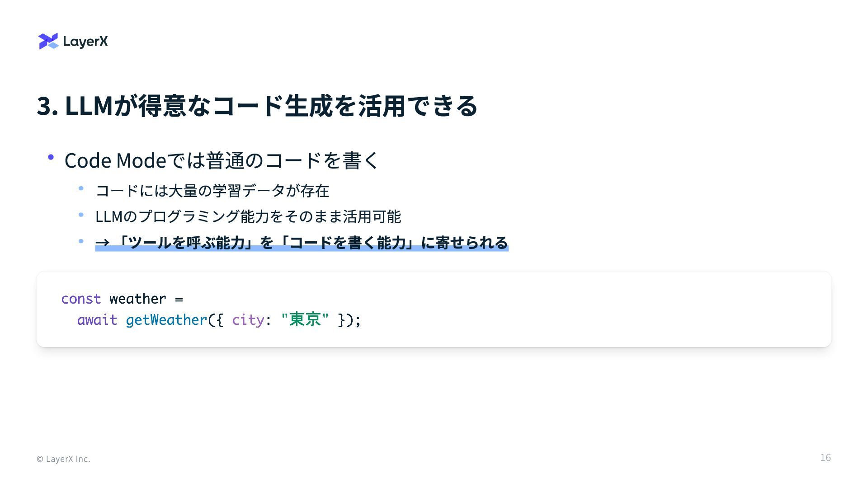Click the arrow symbol in the highlighted line
Screen dimensions: 868x488
point(103,243)
